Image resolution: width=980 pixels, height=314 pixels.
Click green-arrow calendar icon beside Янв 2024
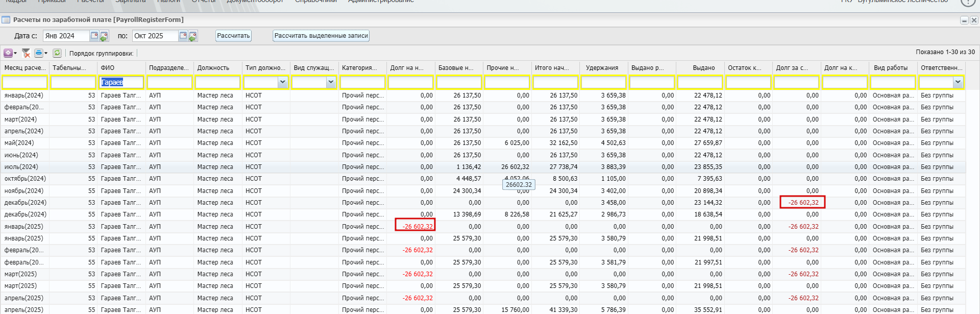point(104,36)
